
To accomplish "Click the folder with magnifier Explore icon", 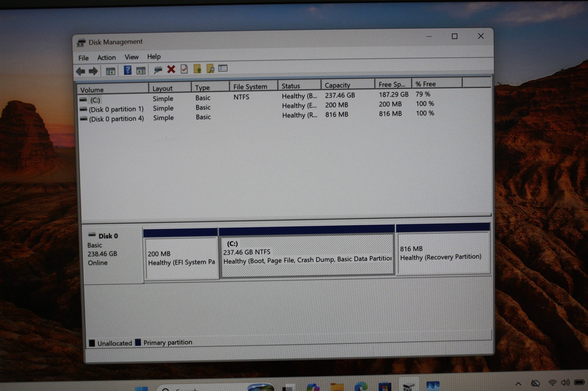I will point(210,69).
